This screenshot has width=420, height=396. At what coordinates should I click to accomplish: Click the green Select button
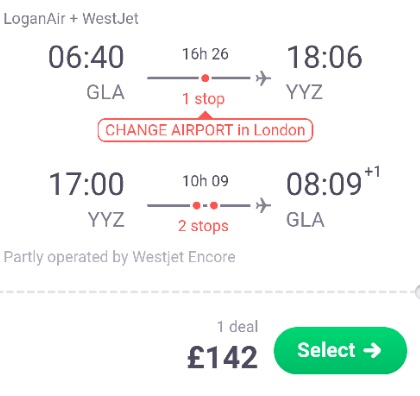pyautogui.click(x=340, y=350)
